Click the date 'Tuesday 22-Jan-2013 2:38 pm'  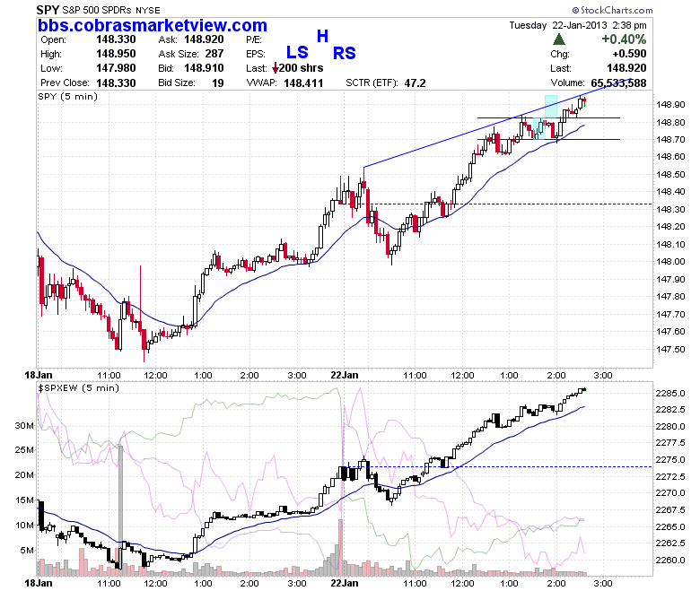578,25
